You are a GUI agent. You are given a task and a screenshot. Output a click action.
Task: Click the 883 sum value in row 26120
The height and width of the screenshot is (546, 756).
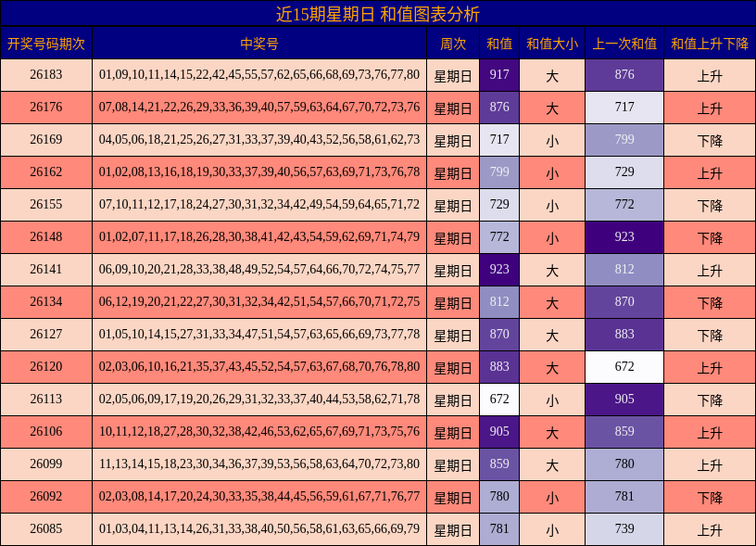pos(499,367)
